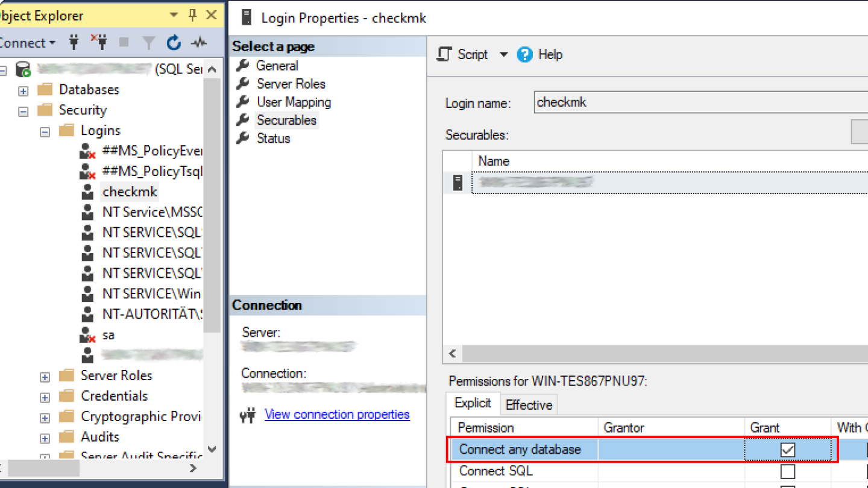868x488 pixels.
Task: Click the Stop square icon in Object Explorer
Action: tap(124, 43)
